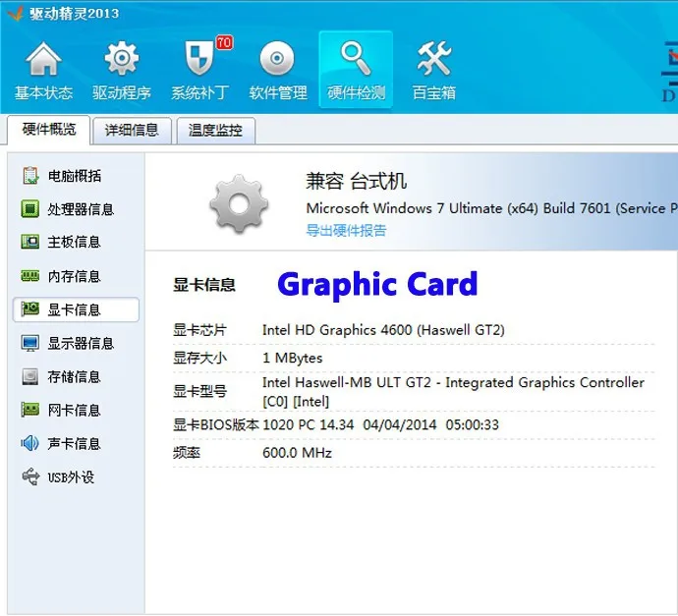Click the 显卡BIOS版本 label

point(216,425)
